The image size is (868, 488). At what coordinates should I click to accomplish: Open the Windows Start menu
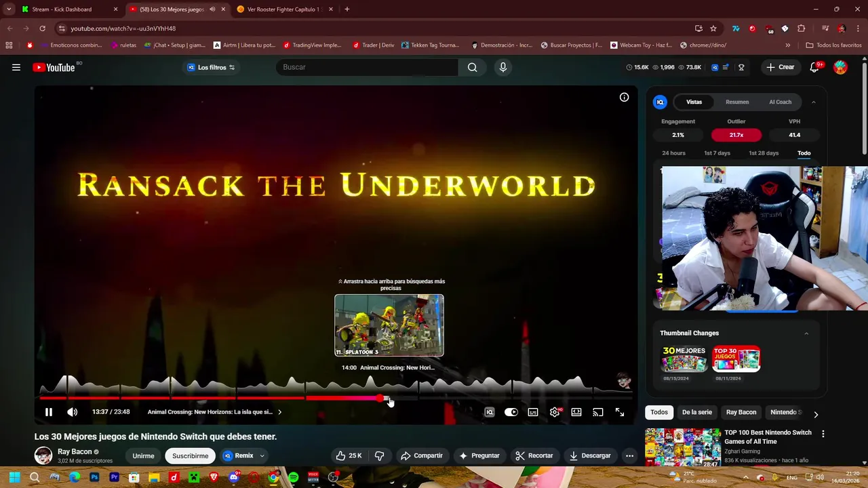[x=14, y=477]
